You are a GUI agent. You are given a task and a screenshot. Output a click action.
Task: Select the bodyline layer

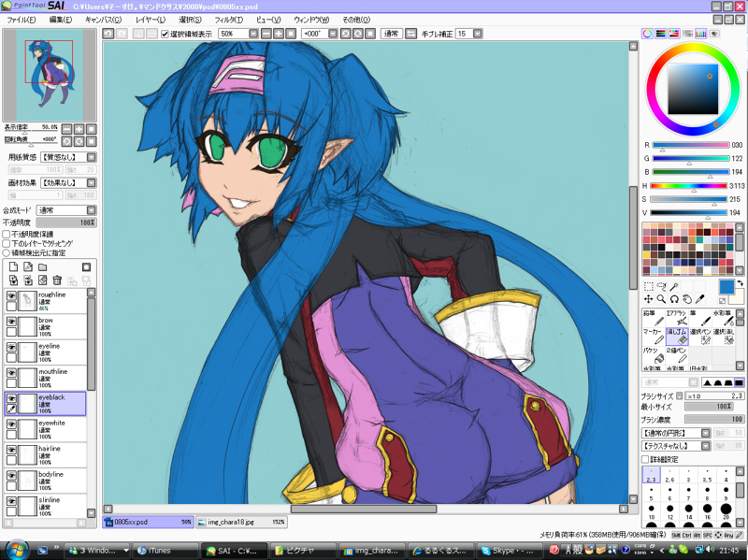tap(45, 481)
